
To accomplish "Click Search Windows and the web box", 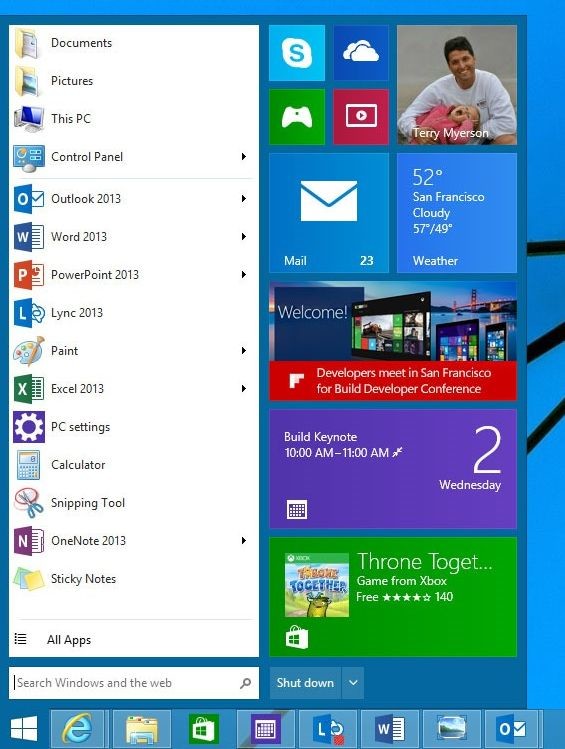I will 134,683.
